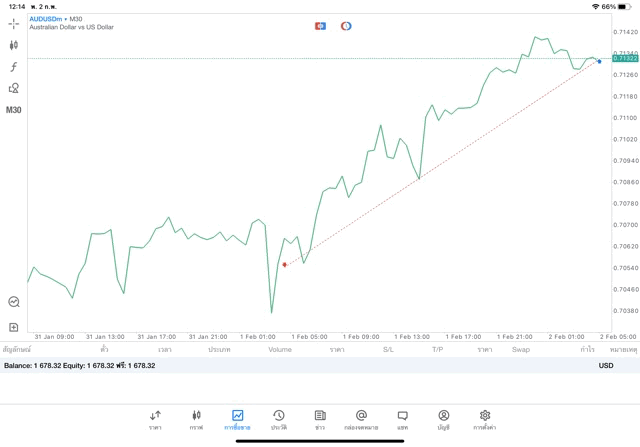Open the drawing objects shapes tool
Viewport: 640px width, 447px height.
pos(14,88)
